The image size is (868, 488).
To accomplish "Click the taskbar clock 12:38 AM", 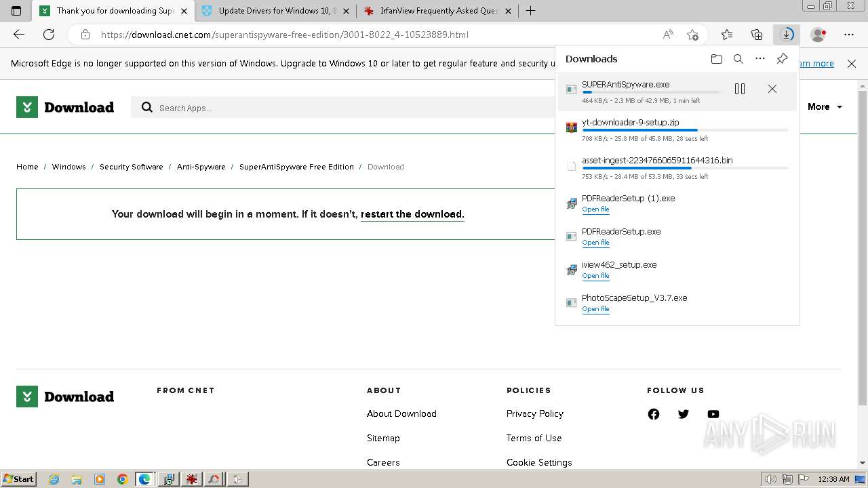I will click(833, 479).
